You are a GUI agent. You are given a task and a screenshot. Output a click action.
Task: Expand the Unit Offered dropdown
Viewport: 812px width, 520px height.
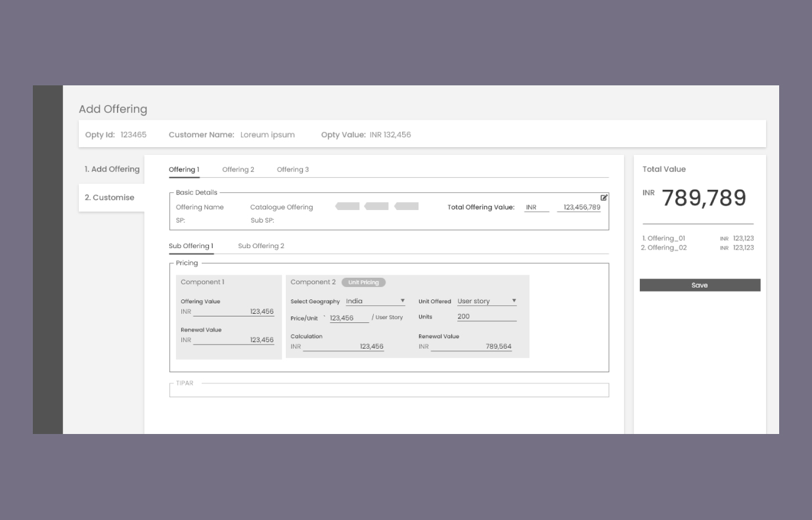487,301
